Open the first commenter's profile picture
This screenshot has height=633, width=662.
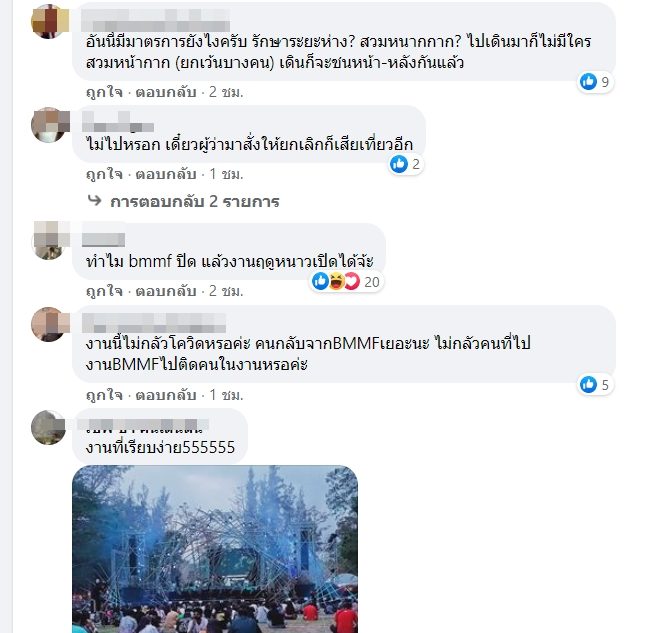point(50,21)
